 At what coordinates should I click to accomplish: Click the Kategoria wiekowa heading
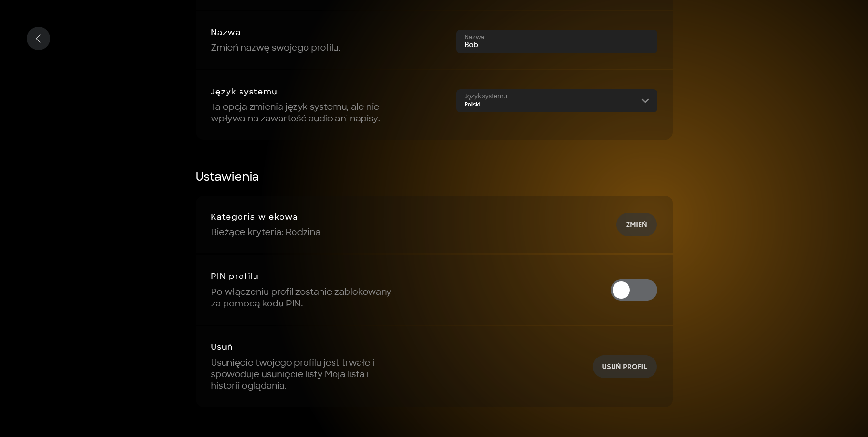pos(254,217)
